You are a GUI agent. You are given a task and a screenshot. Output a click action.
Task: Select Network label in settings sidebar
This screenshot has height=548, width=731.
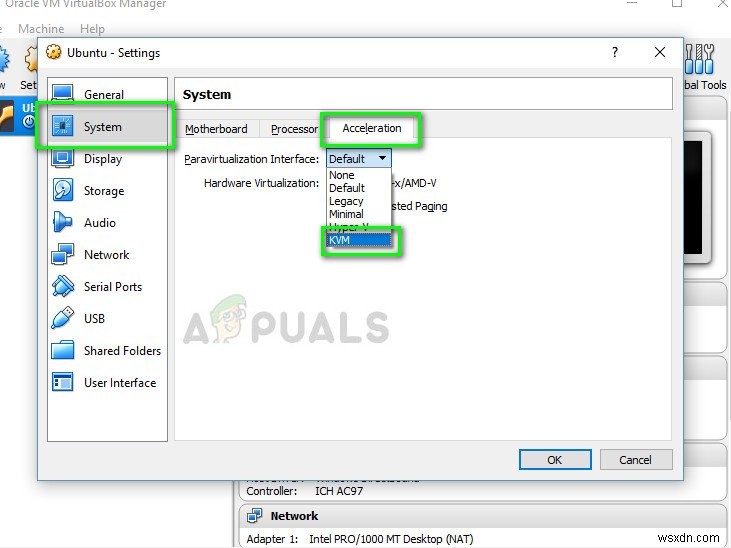click(x=107, y=255)
